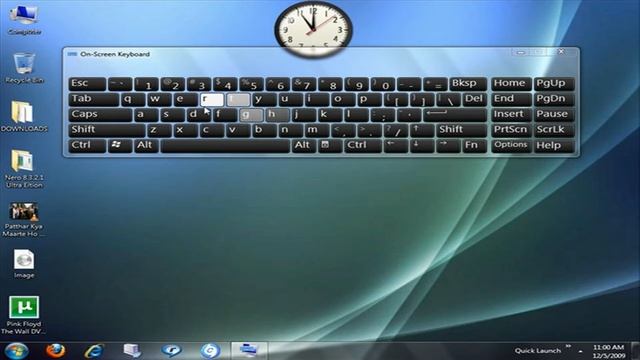Click the Del key
640x360 pixels.
click(475, 99)
